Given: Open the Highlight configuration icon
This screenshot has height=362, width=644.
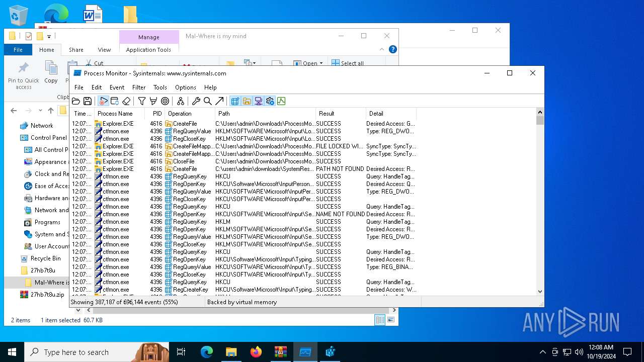Looking at the screenshot, I should [153, 101].
